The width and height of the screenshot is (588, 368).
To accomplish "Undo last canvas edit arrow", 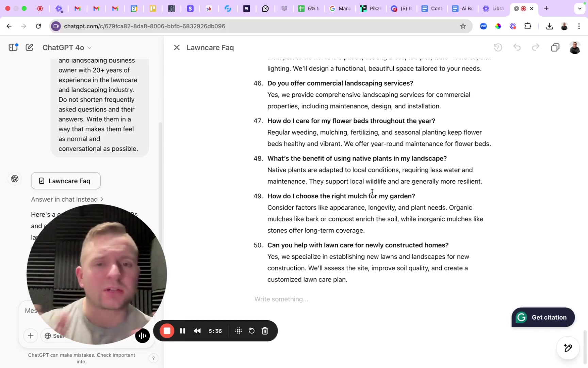I will click(x=517, y=47).
